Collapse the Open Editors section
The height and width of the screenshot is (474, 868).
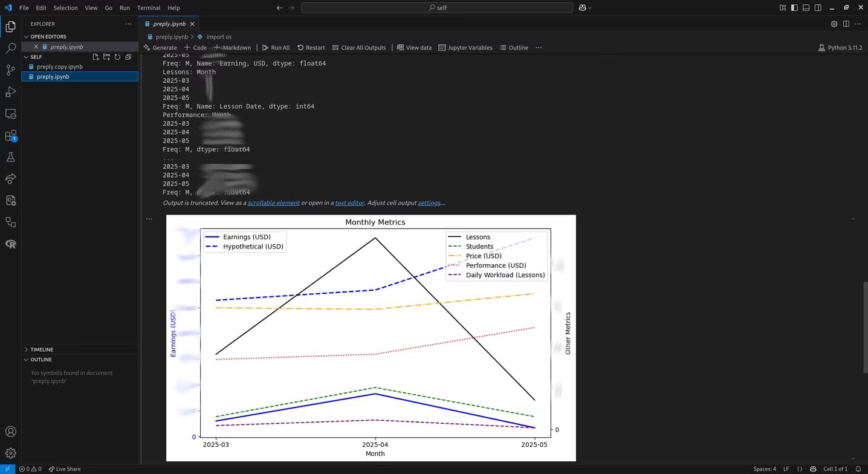coord(48,37)
